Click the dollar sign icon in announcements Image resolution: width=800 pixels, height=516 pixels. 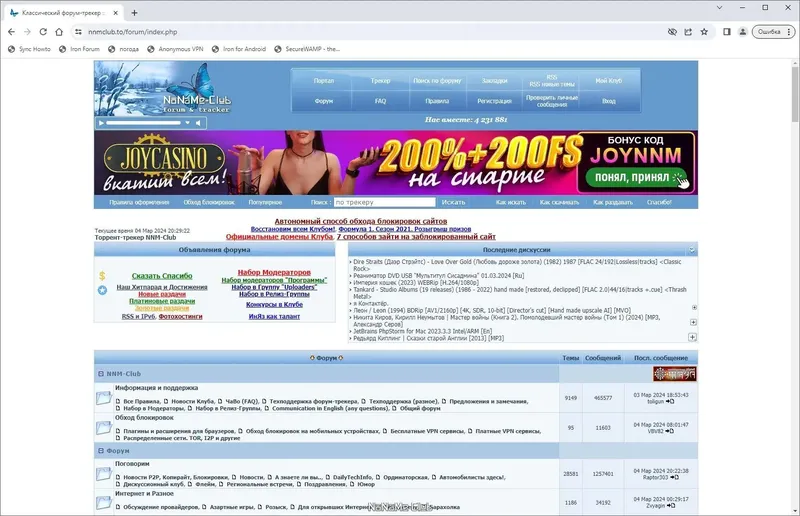[x=102, y=276]
